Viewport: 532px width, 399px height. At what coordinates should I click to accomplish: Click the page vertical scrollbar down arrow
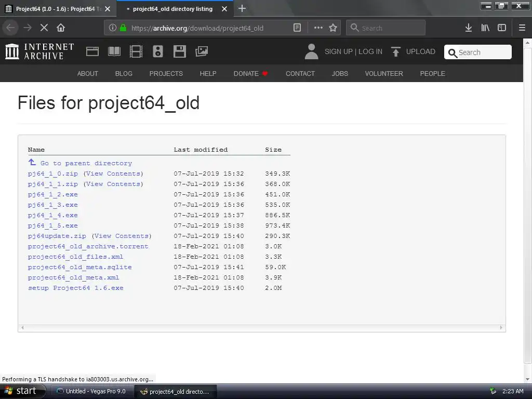coord(527,379)
